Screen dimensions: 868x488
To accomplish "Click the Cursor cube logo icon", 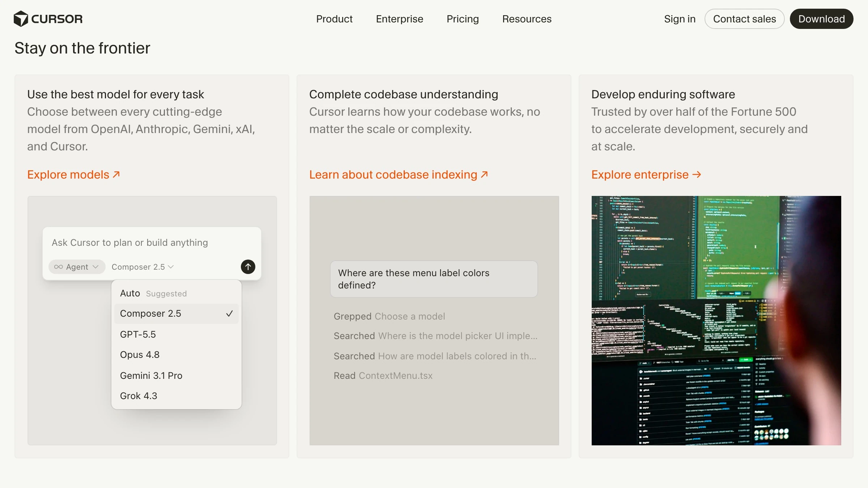I will pos(21,19).
